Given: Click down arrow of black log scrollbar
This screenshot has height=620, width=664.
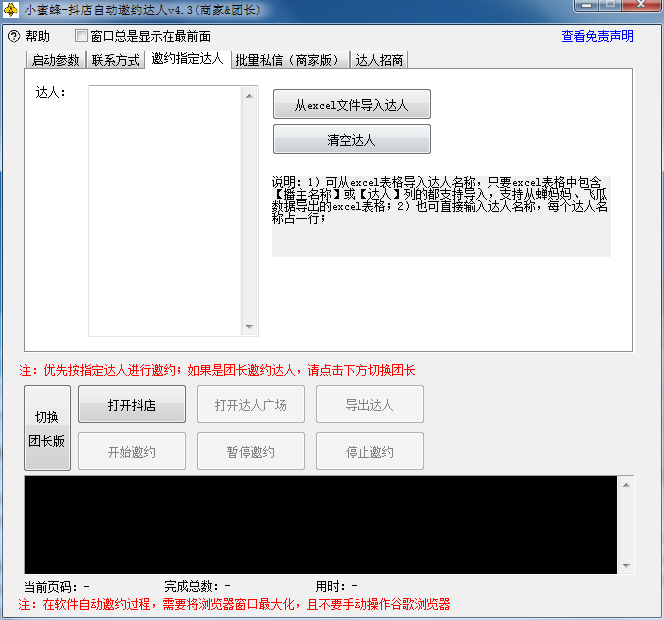Looking at the screenshot, I should [x=626, y=566].
